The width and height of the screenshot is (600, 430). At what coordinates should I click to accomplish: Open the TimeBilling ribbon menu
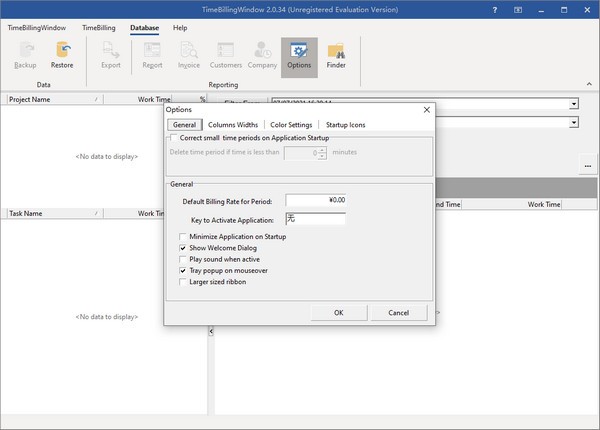click(97, 28)
